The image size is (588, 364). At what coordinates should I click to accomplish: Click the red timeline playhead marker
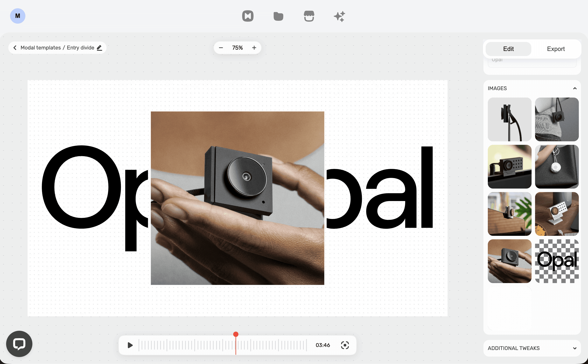pyautogui.click(x=236, y=334)
